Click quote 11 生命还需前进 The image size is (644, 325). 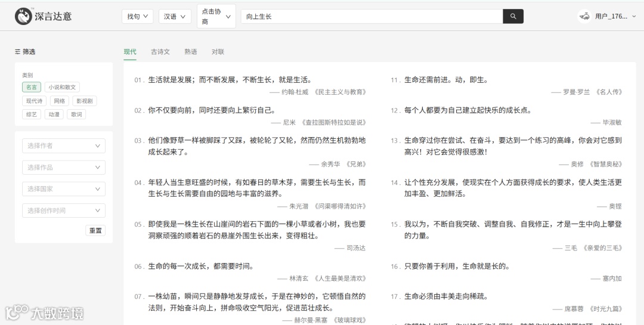click(446, 80)
